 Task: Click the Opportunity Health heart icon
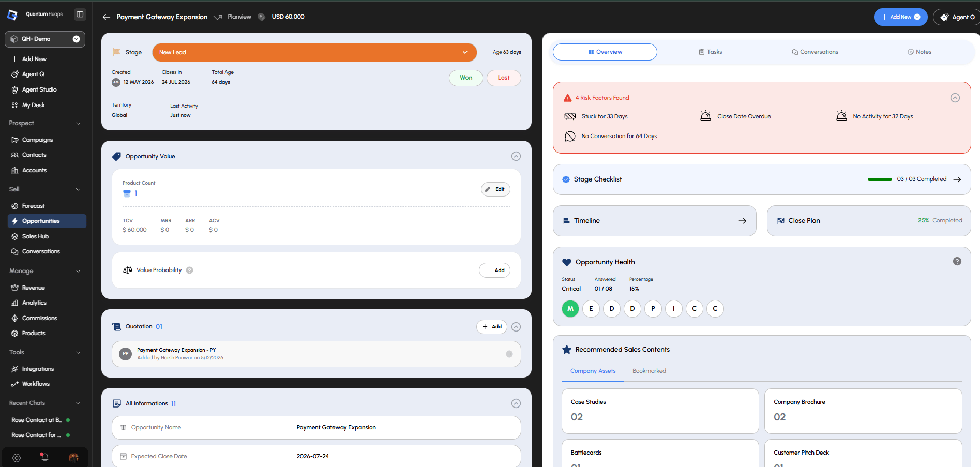tap(567, 262)
